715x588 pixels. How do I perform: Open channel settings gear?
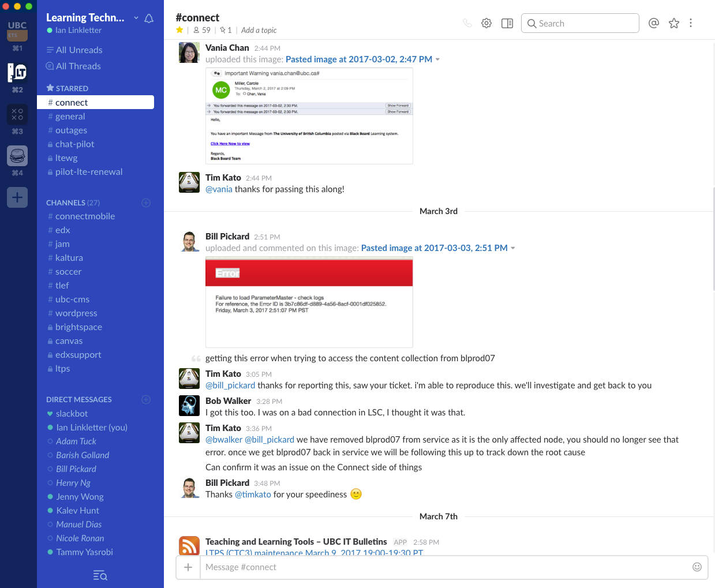tap(486, 23)
